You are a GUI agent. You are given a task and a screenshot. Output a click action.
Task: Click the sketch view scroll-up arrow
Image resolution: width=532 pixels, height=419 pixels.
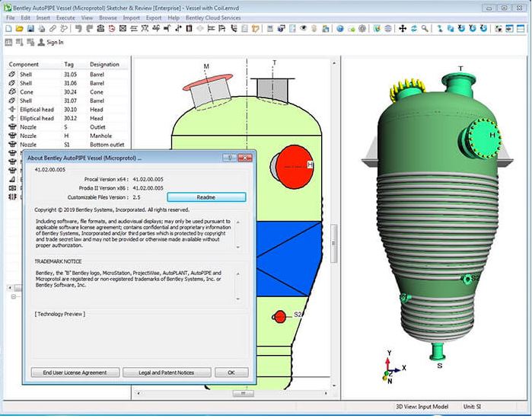(334, 63)
